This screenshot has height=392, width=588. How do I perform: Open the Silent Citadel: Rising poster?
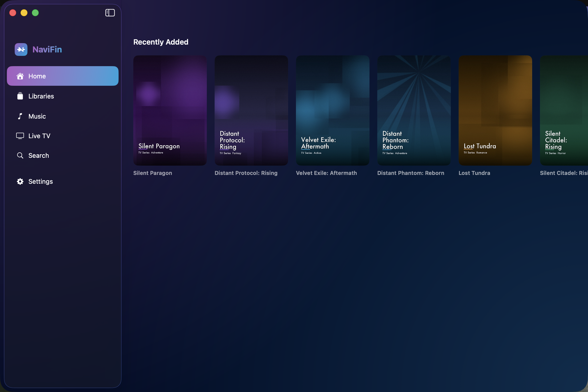[564, 110]
